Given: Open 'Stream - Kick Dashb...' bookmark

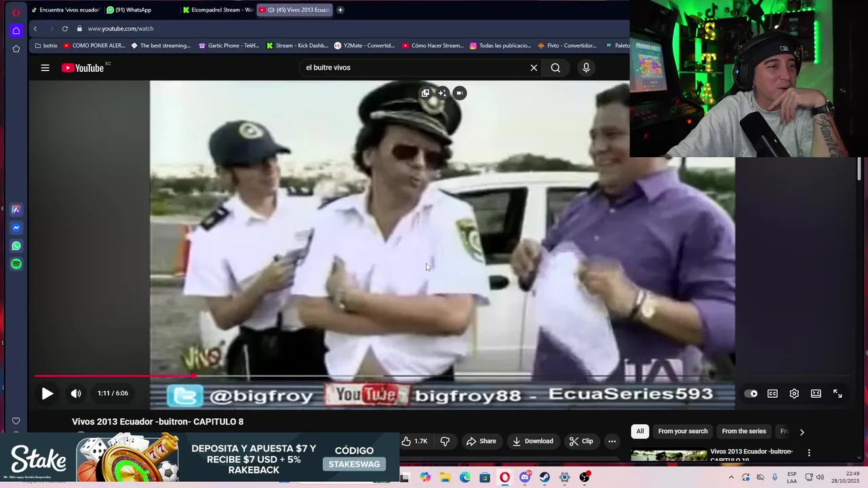Looking at the screenshot, I should click(298, 45).
